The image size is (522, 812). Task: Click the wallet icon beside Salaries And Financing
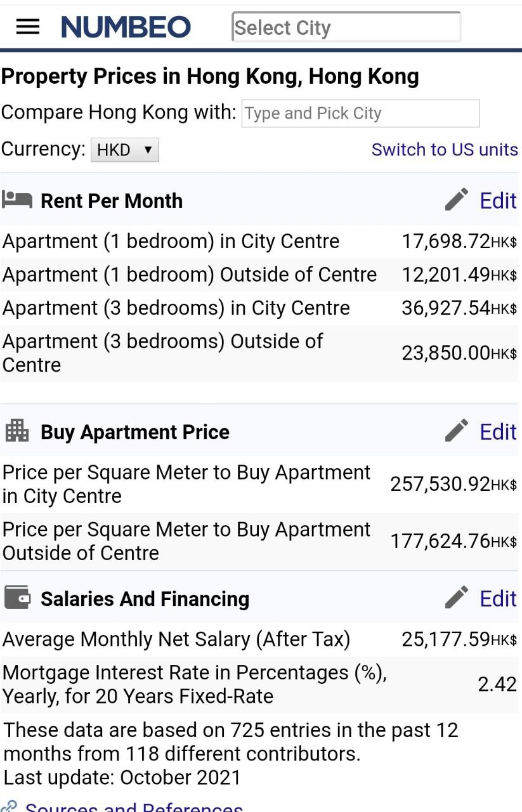[17, 598]
